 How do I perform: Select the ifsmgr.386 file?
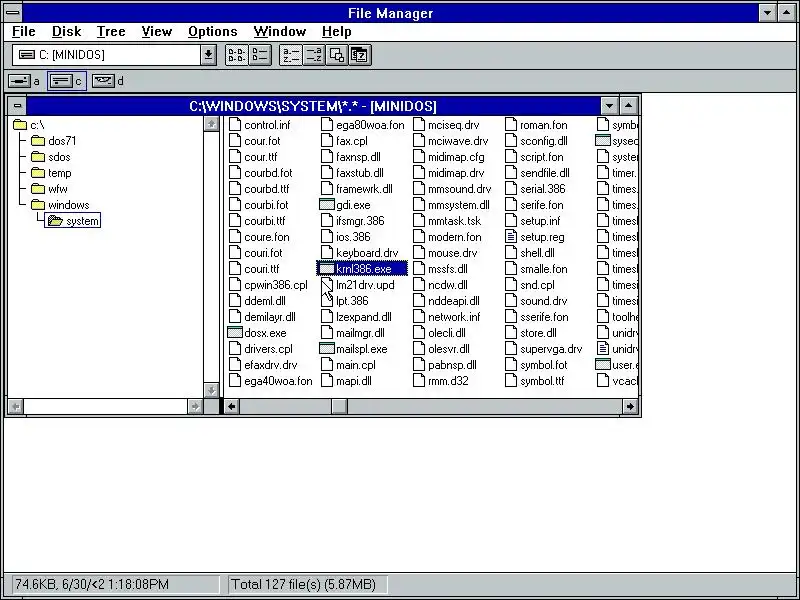click(x=353, y=221)
